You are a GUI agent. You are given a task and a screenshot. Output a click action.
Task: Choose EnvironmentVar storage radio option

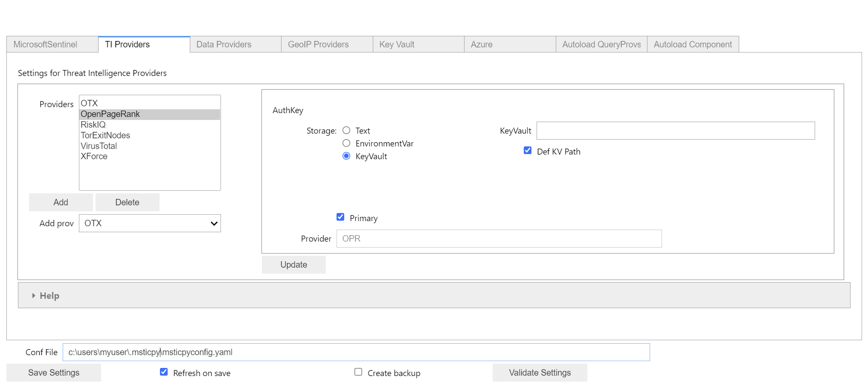click(x=346, y=143)
